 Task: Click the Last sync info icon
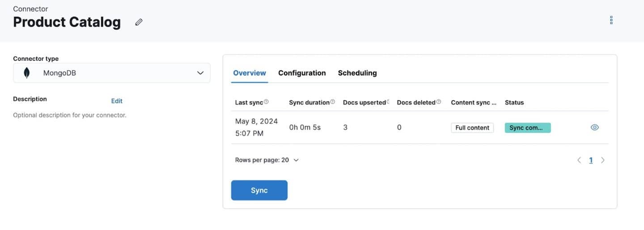(x=266, y=102)
